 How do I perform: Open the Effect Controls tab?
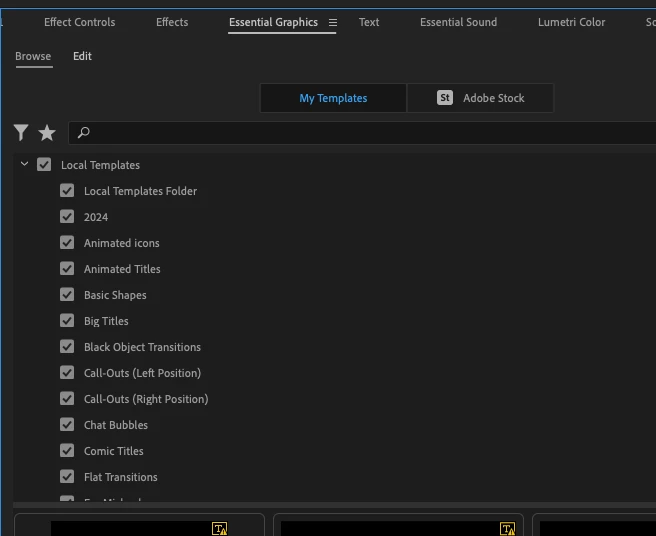(79, 22)
